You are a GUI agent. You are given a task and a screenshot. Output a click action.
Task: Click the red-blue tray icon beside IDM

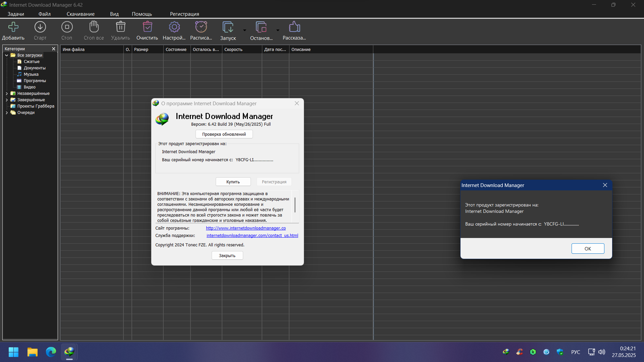tap(520, 352)
